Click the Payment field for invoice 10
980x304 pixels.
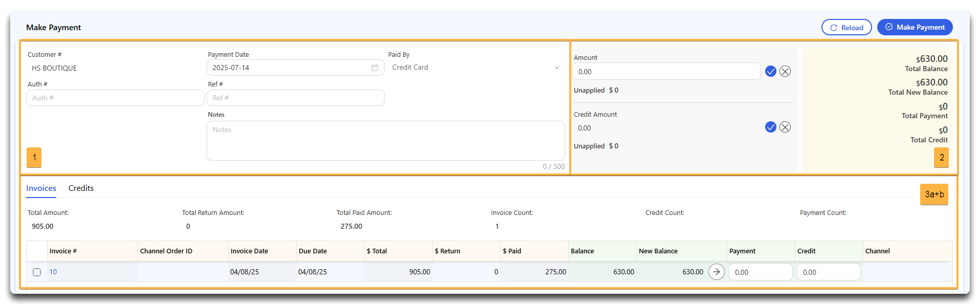tap(761, 272)
